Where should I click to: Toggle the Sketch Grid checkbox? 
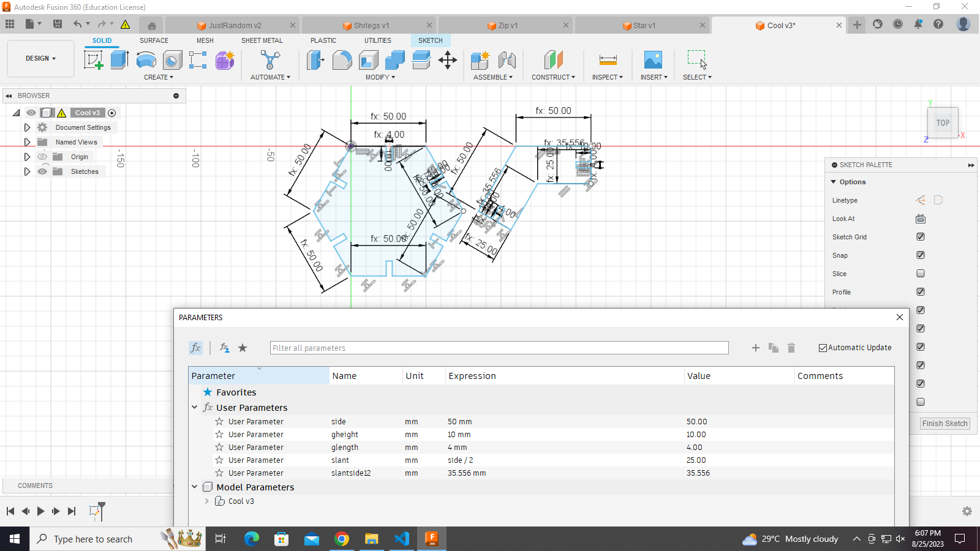[x=921, y=237]
